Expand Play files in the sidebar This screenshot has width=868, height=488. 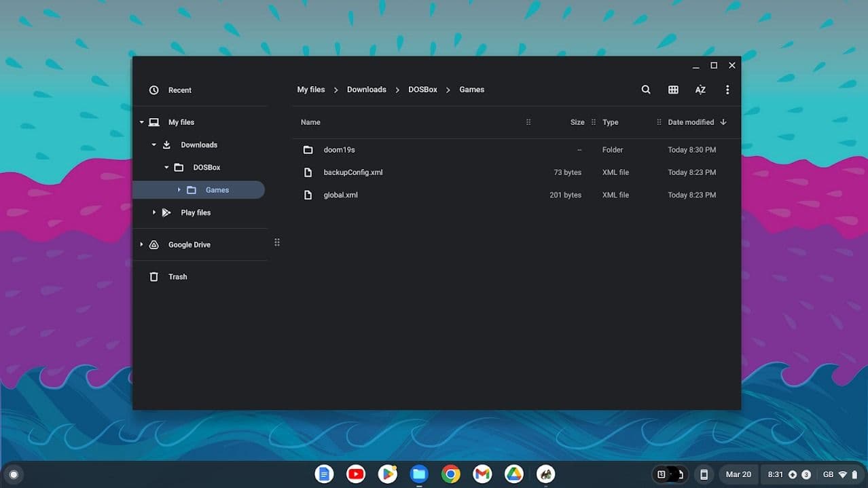153,212
